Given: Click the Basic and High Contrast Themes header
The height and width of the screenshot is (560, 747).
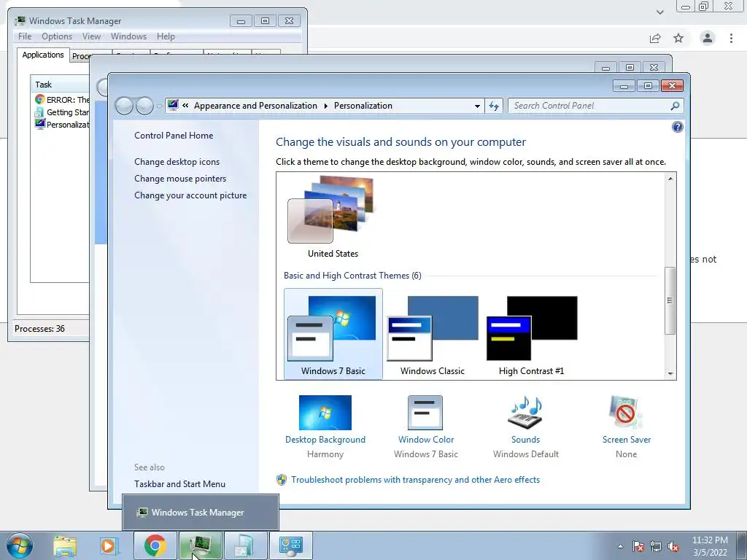Looking at the screenshot, I should point(352,276).
